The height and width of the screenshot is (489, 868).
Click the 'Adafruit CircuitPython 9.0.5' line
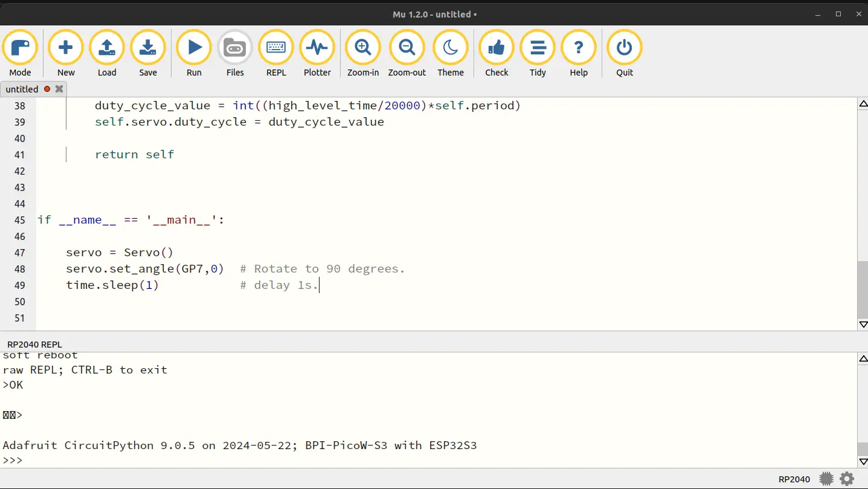240,445
